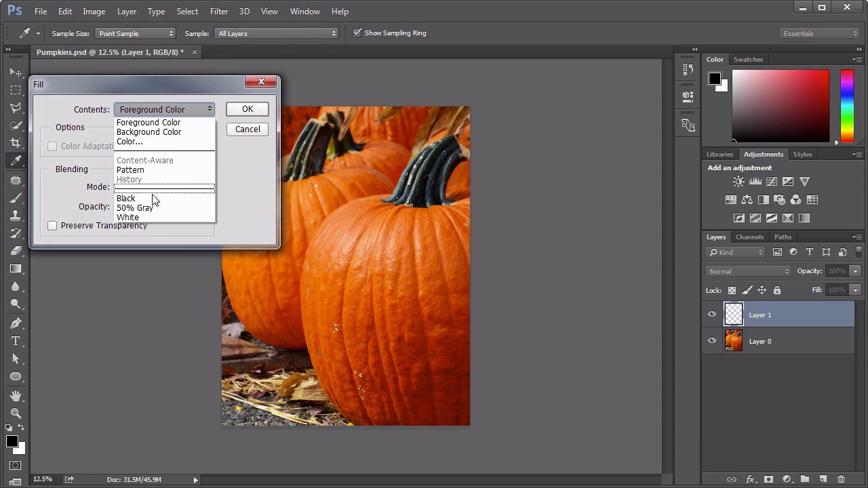Click the delete layer trash icon
Screen dimensions: 868x488
841,479
